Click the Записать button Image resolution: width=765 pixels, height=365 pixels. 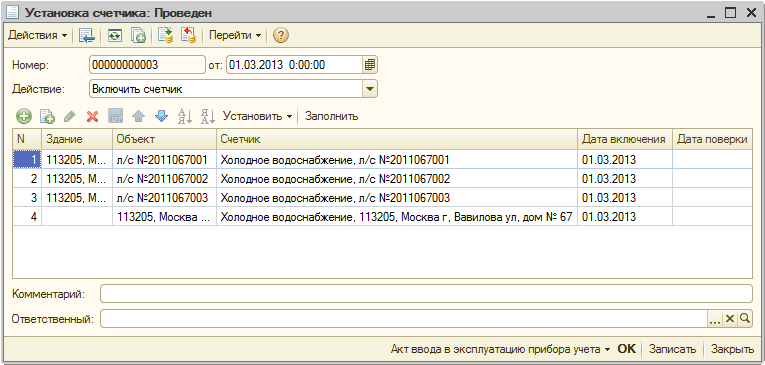(672, 349)
